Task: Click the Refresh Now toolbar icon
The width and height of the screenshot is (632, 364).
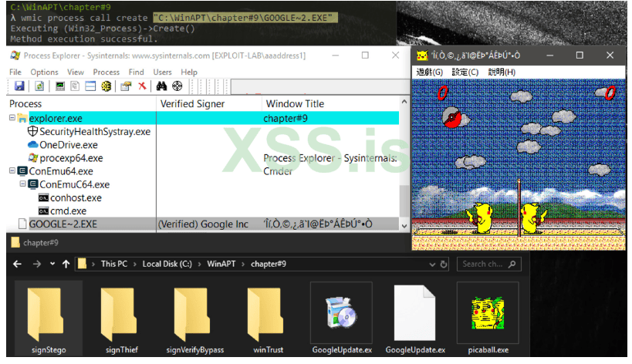Action: click(x=39, y=86)
